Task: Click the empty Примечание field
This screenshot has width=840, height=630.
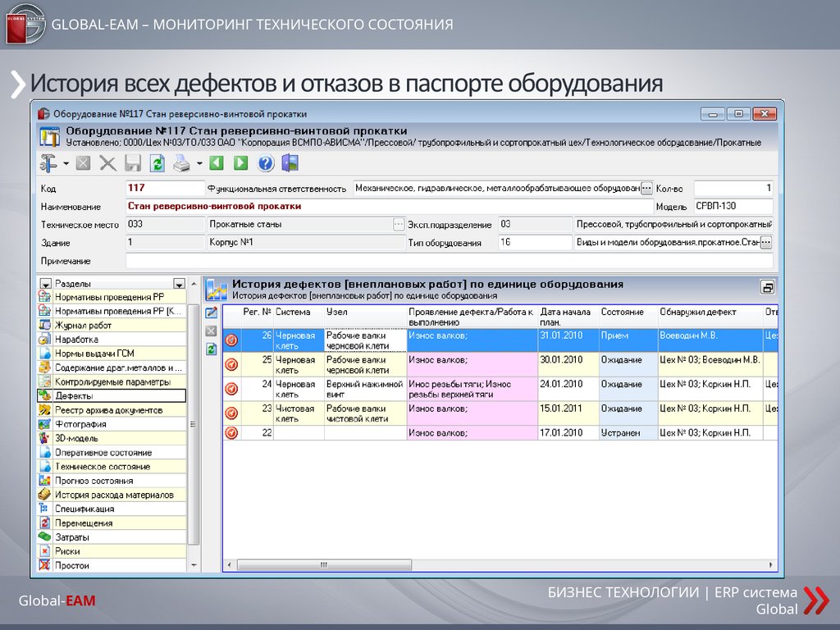Action: coord(450,261)
